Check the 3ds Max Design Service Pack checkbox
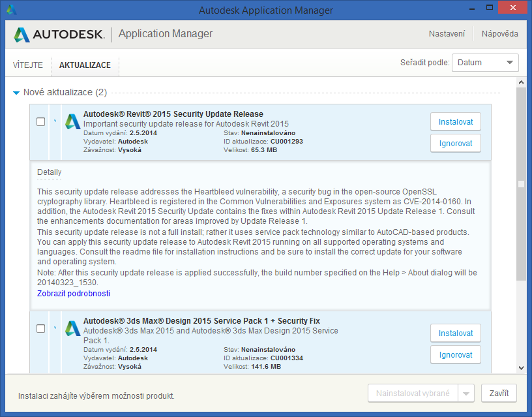The image size is (532, 417). point(40,328)
